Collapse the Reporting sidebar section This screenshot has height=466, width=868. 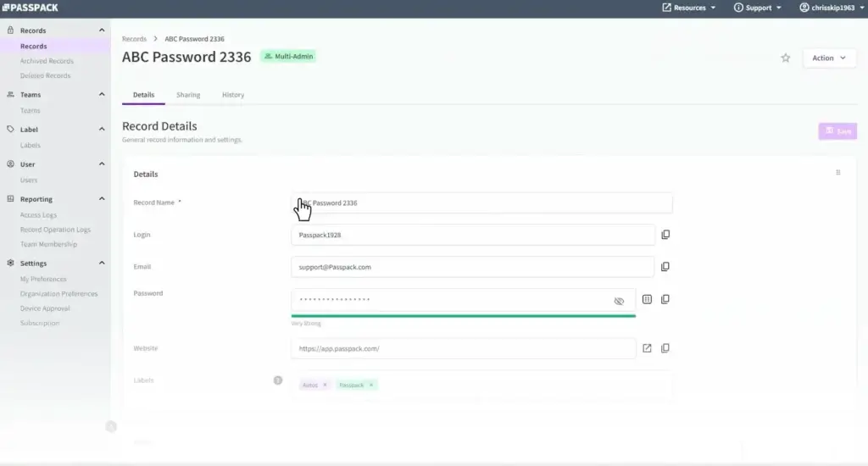point(102,199)
